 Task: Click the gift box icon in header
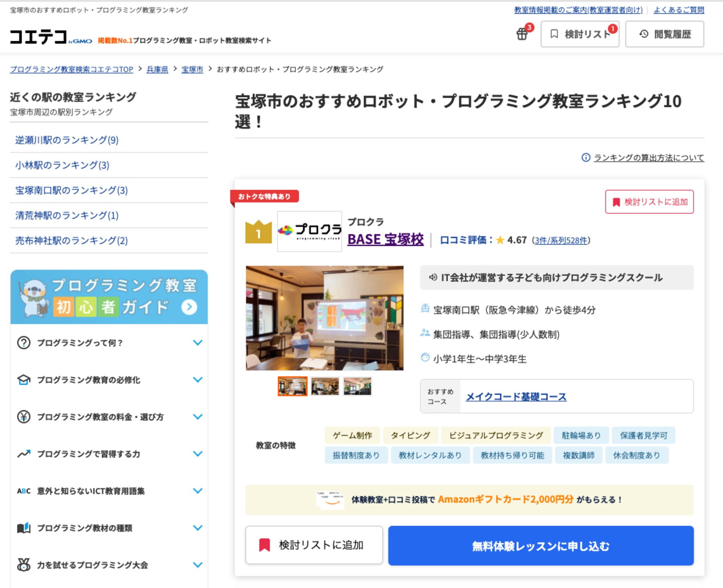pos(522,34)
